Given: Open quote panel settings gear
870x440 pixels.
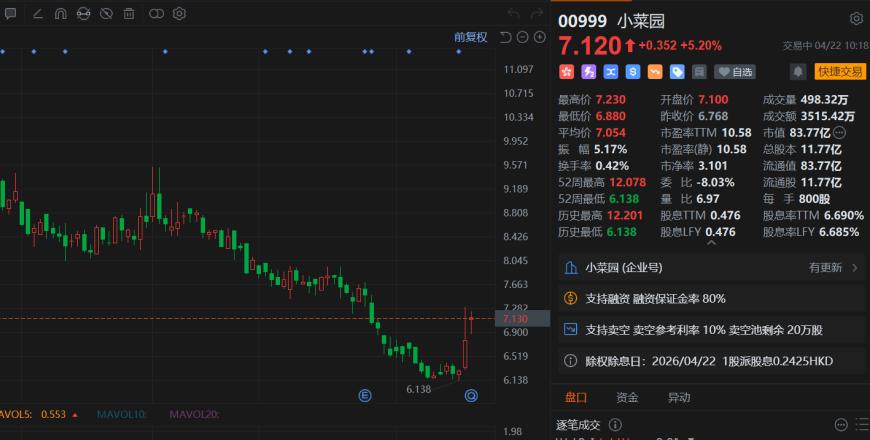Looking at the screenshot, I should 856,19.
